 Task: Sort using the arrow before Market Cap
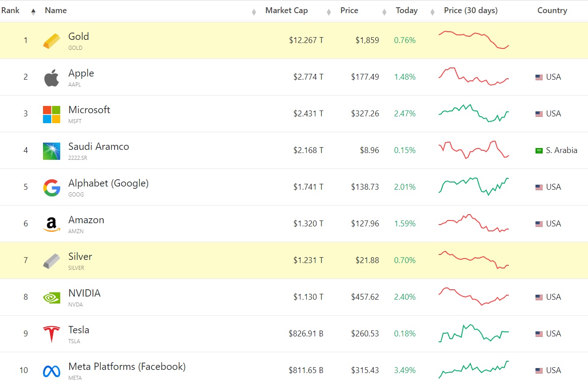(x=254, y=12)
